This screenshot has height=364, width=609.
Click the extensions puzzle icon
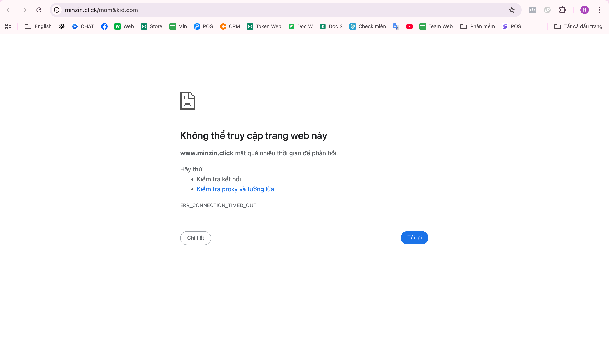coord(562,10)
